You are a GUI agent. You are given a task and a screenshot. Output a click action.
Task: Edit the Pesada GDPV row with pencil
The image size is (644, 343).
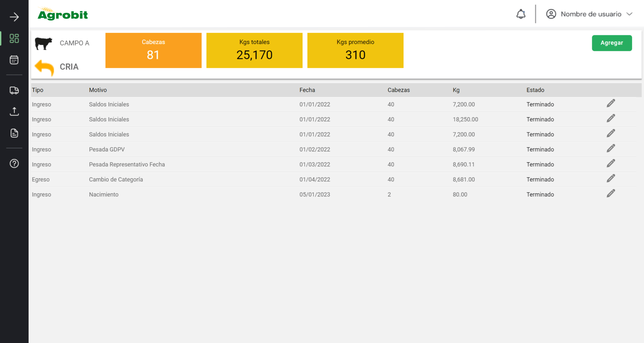tap(611, 149)
